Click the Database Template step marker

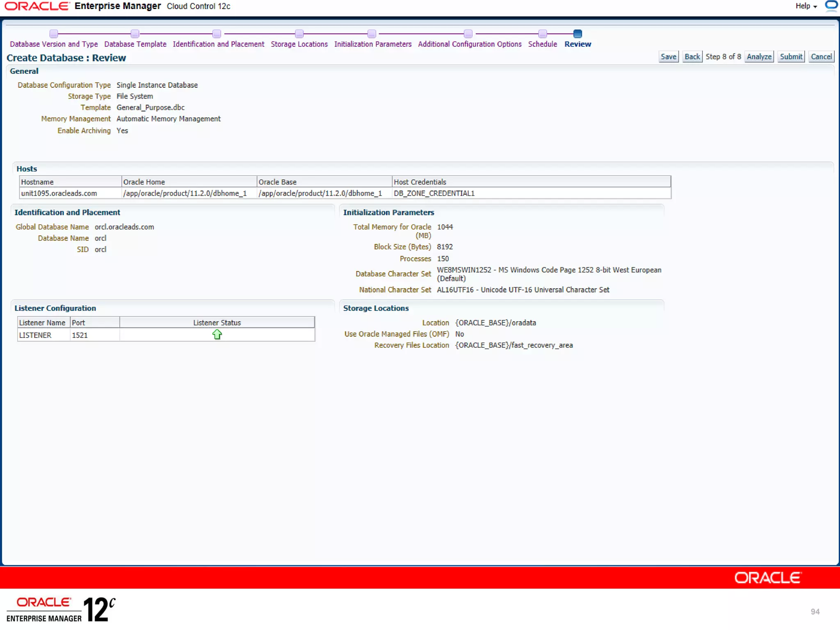(x=135, y=34)
